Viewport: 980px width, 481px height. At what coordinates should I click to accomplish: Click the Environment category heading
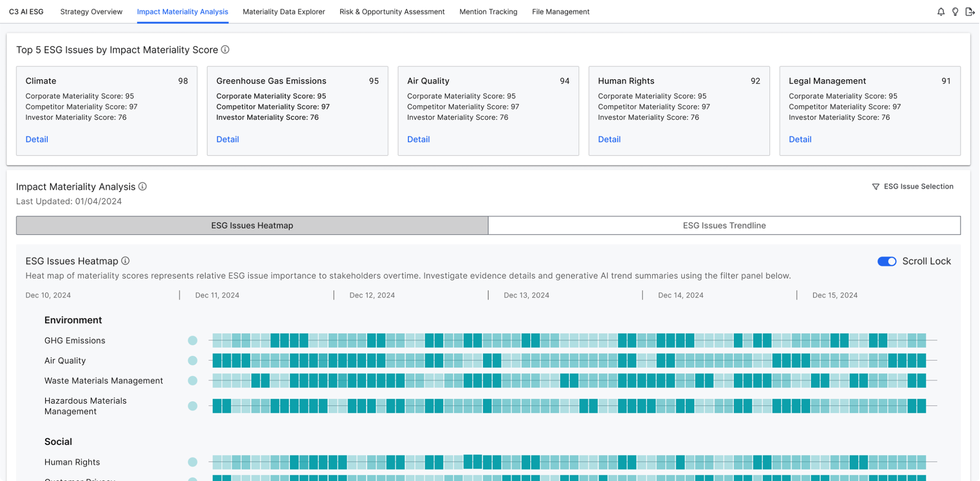73,320
